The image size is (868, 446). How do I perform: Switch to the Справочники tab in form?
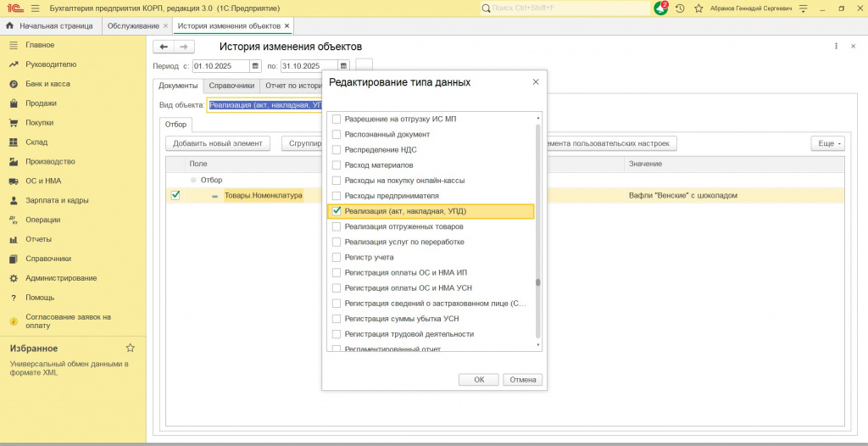point(231,86)
